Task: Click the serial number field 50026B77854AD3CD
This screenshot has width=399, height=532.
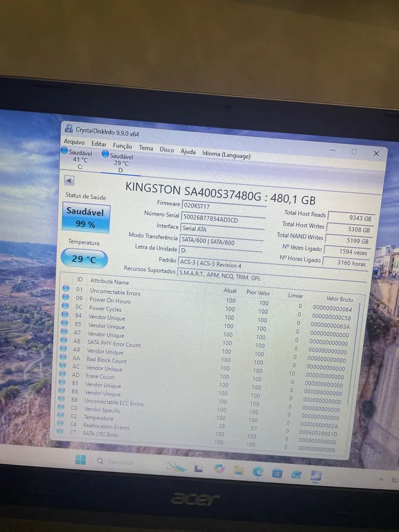Action: 223,218
